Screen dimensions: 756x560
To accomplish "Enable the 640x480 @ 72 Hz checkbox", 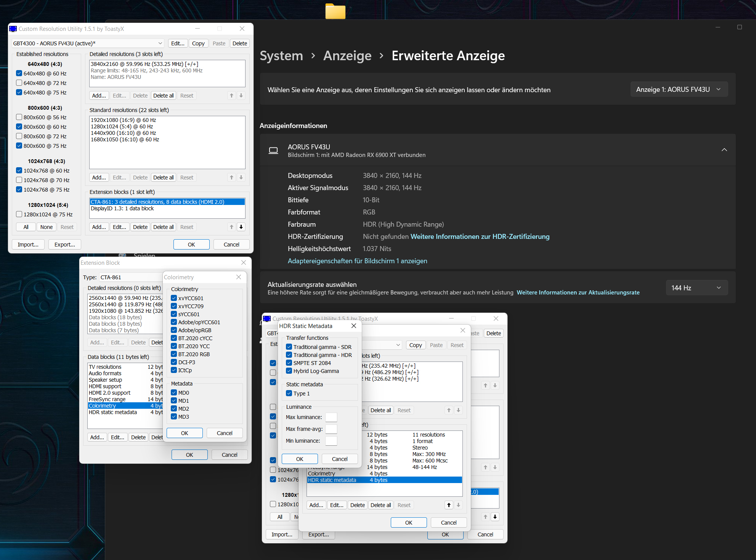I will [x=19, y=83].
